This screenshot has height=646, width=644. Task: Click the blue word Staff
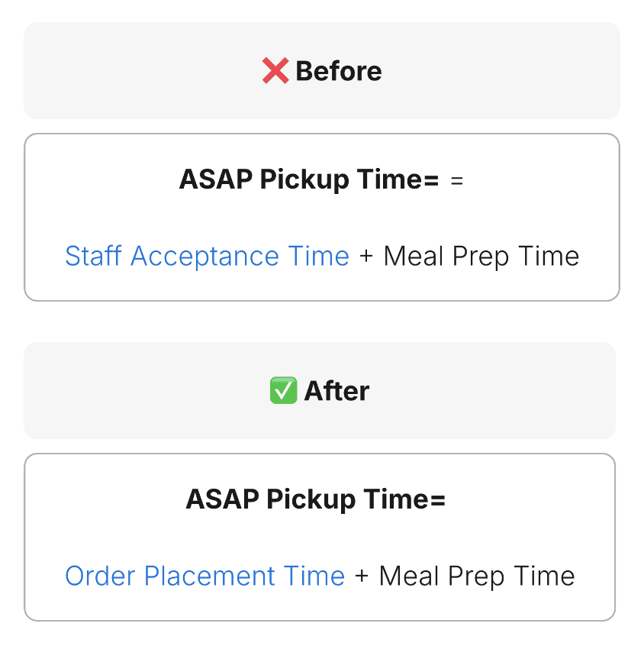[94, 257]
